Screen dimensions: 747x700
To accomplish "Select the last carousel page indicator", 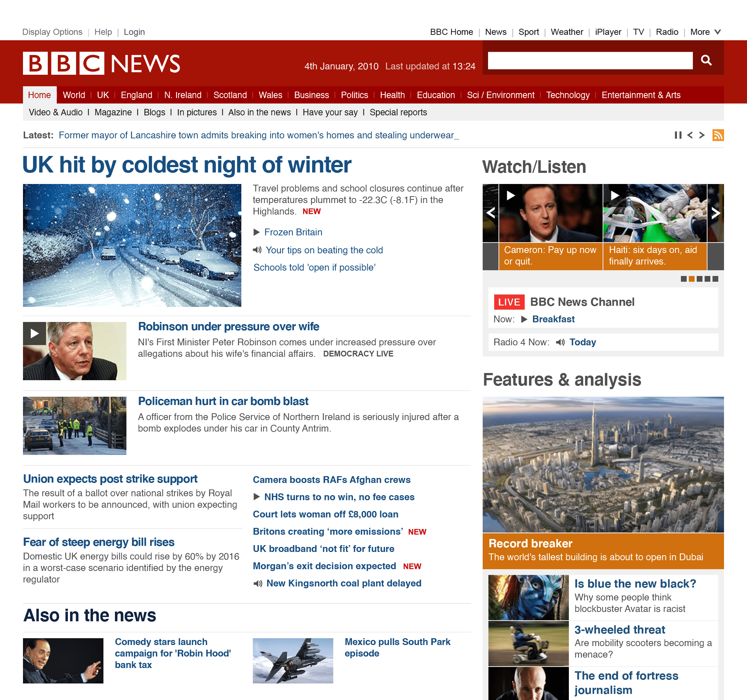I will coord(715,279).
